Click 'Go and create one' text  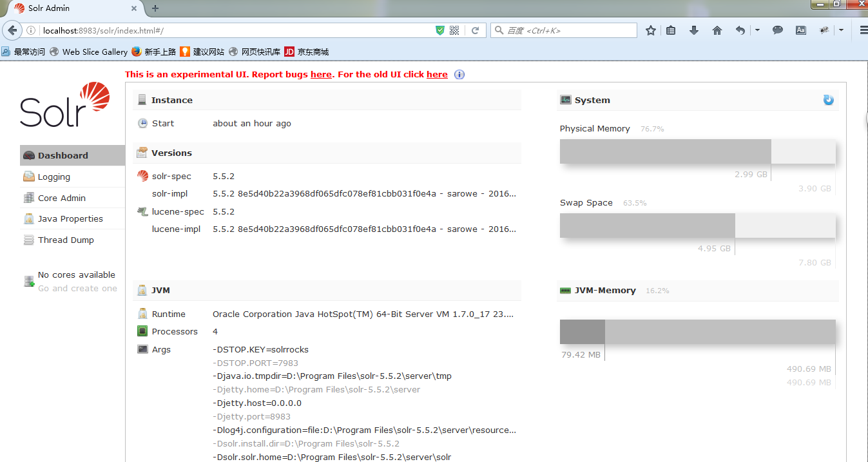(x=77, y=288)
